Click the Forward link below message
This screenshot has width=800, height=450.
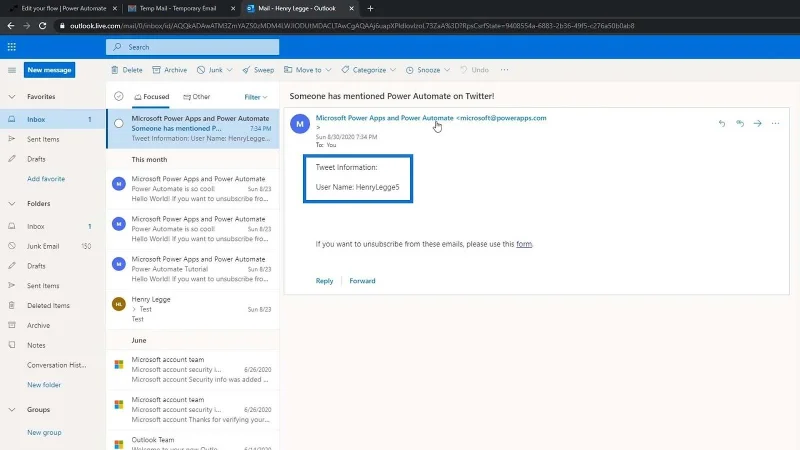click(x=362, y=281)
